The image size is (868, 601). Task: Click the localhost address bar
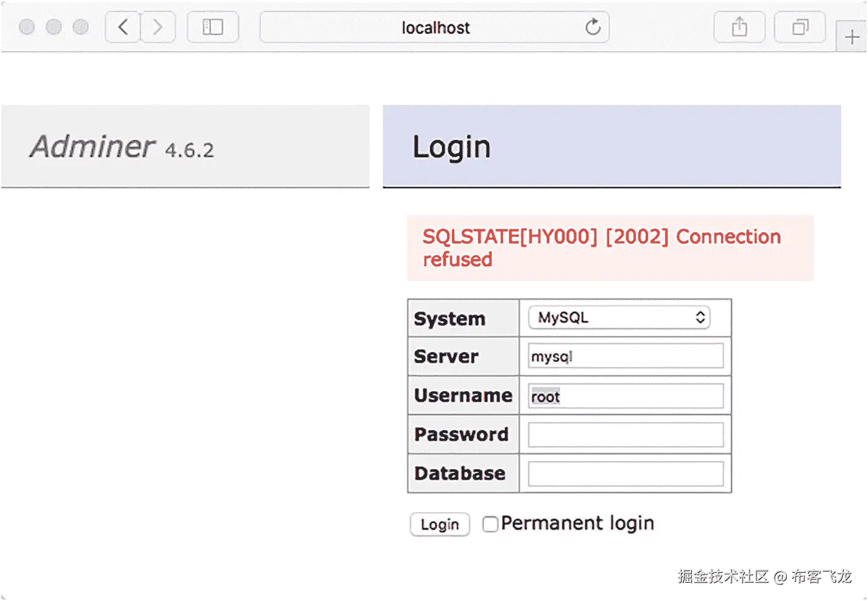(434, 27)
